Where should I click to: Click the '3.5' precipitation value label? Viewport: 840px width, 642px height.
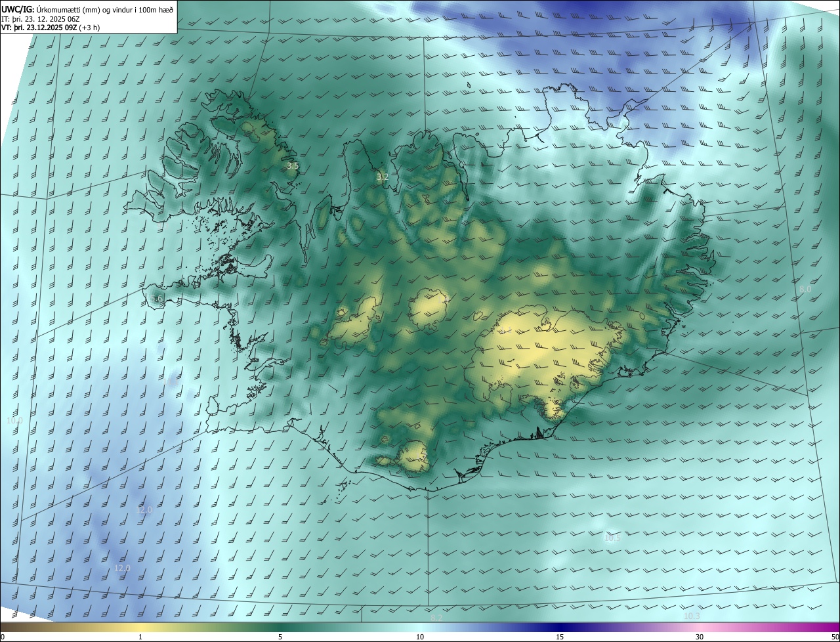click(293, 166)
